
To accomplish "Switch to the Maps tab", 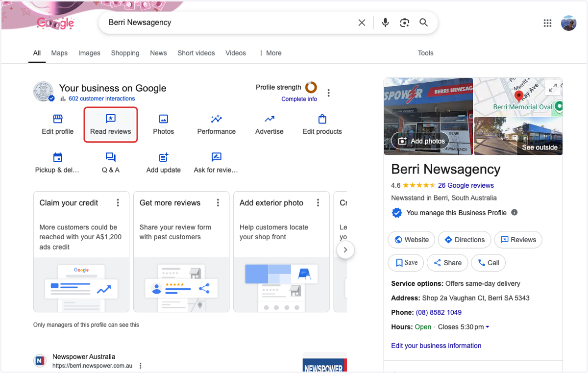I will pos(59,53).
